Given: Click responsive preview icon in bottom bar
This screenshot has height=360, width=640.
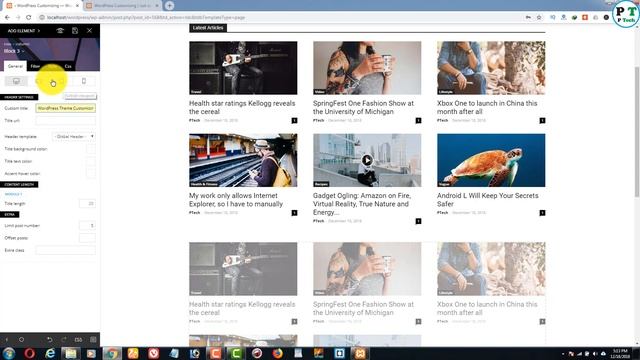Looking at the screenshot, I should (x=78, y=340).
